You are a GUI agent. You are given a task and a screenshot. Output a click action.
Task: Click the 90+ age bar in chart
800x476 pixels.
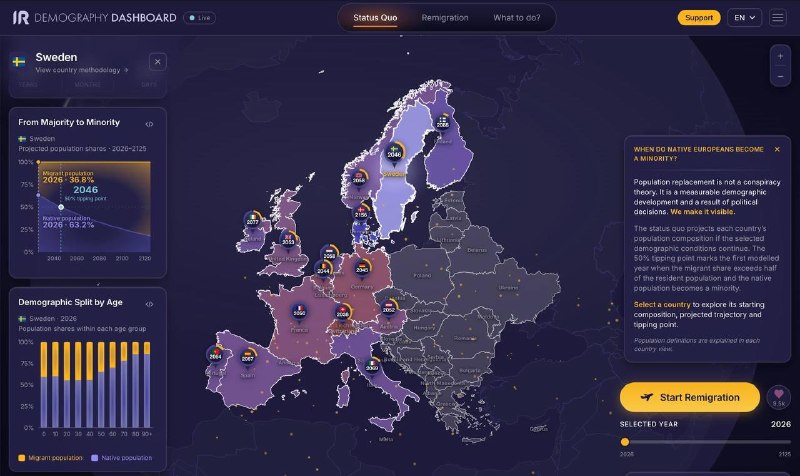[147, 385]
